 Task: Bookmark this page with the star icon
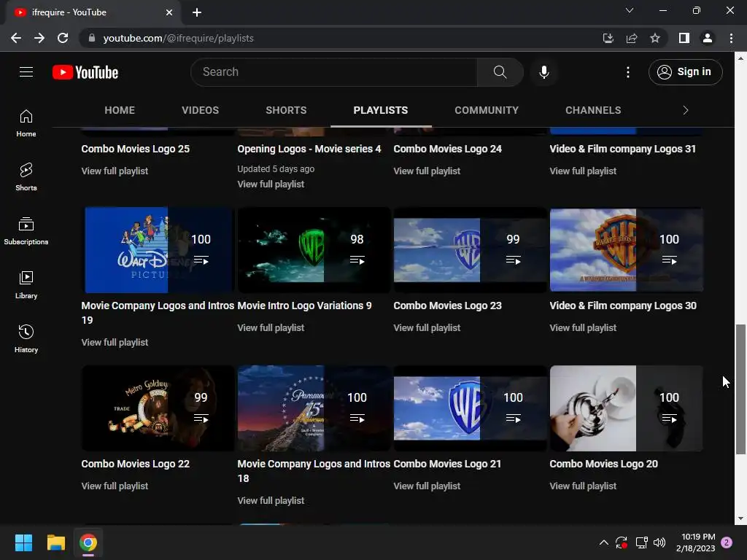[655, 38]
